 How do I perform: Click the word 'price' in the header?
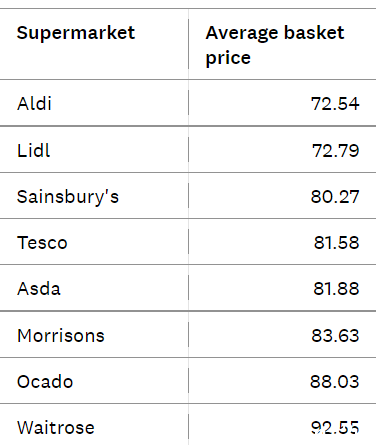coord(228,58)
